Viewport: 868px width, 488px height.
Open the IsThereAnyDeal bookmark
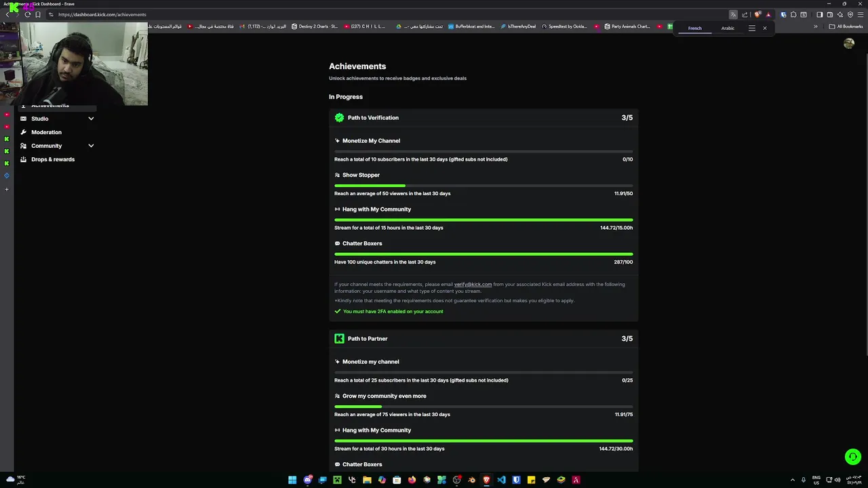pos(518,26)
